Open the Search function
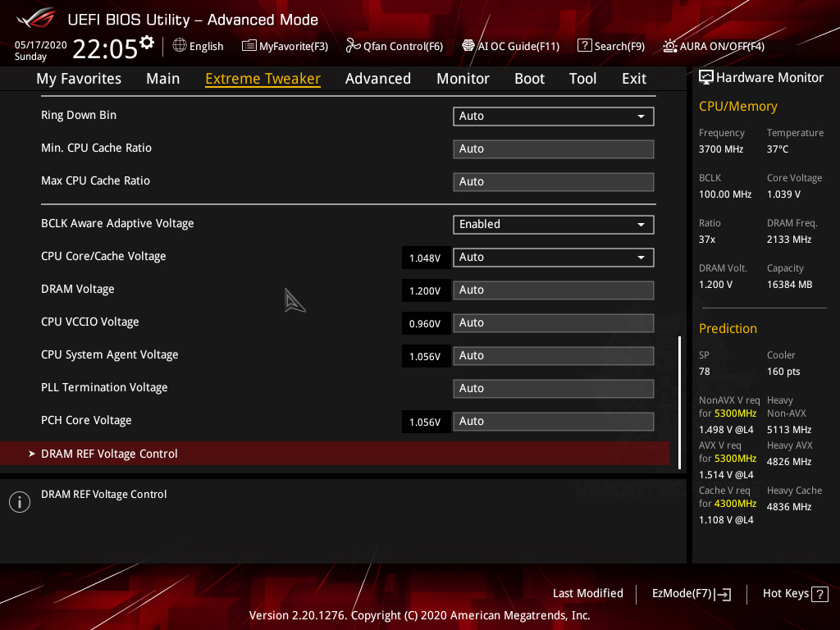 [610, 46]
